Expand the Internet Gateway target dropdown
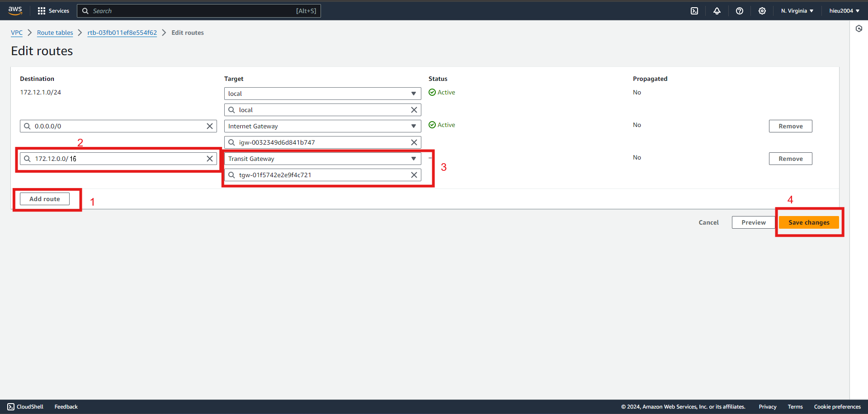The height and width of the screenshot is (414, 868). point(323,126)
